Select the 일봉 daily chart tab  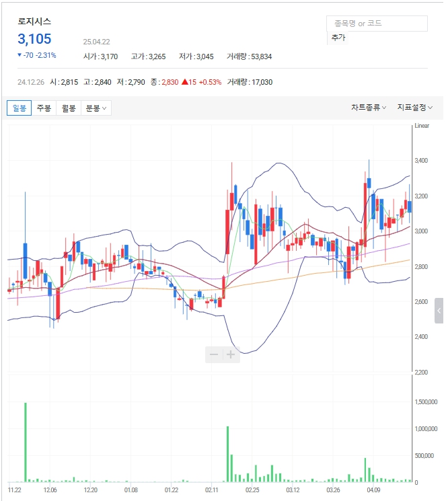(x=20, y=108)
